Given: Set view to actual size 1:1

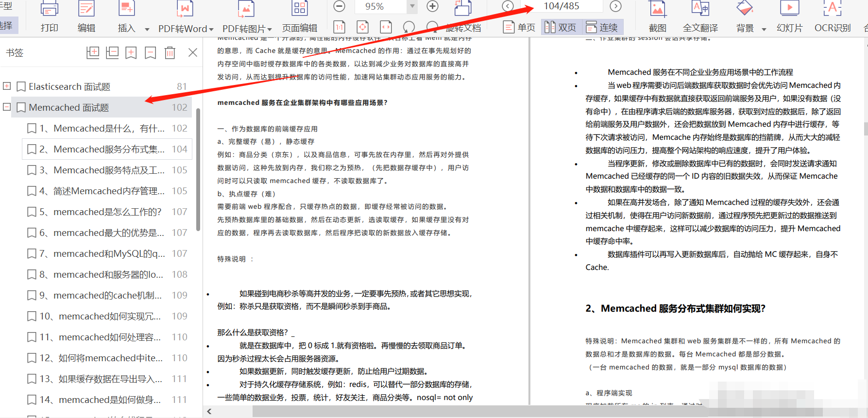Looking at the screenshot, I should point(340,27).
